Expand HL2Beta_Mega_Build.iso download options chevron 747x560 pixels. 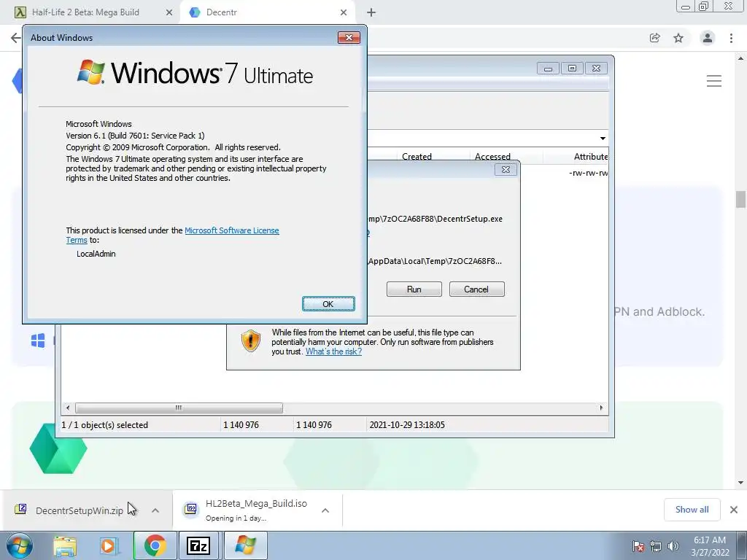(325, 510)
